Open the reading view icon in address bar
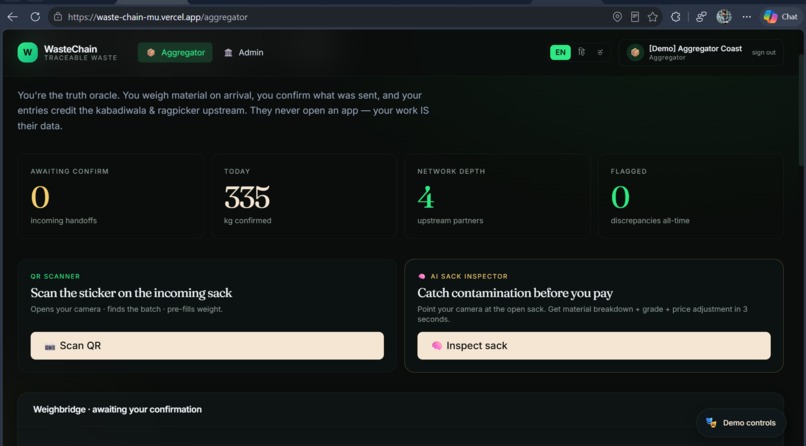This screenshot has height=446, width=806. (635, 17)
